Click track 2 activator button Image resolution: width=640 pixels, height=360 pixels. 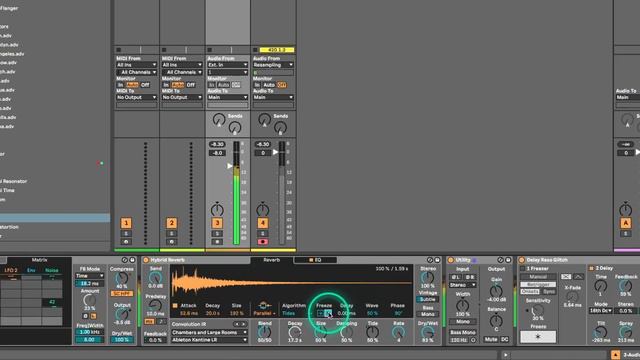(x=171, y=223)
